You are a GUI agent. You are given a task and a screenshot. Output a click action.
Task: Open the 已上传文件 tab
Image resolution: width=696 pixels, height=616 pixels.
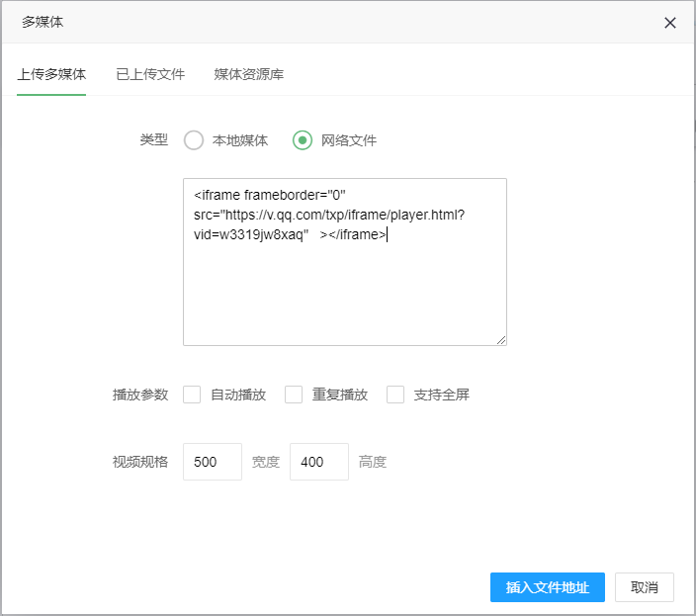[150, 74]
